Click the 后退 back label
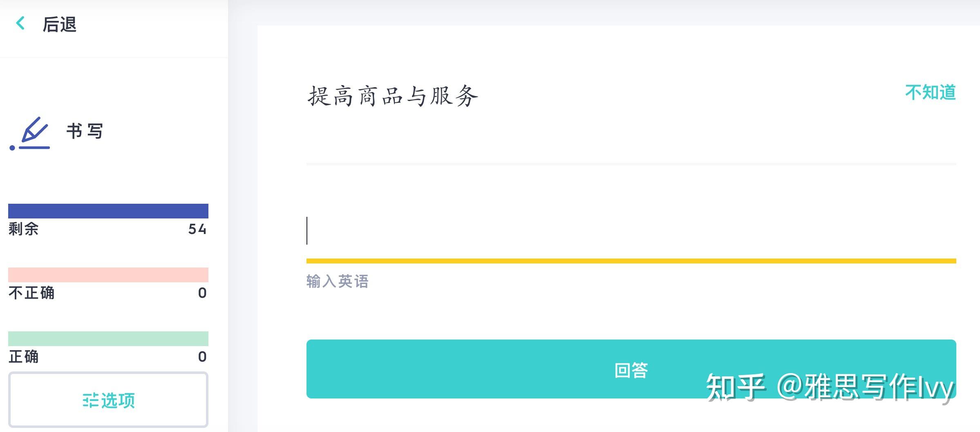 click(x=59, y=25)
